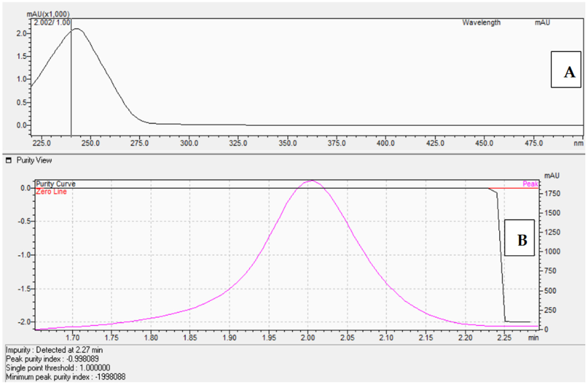Click the purity curve steep drop near 2.25

click(501, 257)
